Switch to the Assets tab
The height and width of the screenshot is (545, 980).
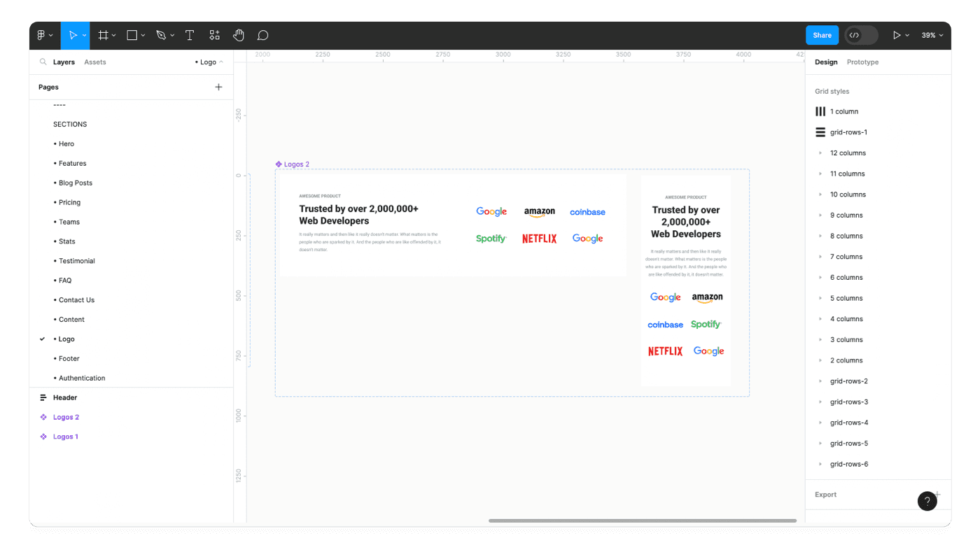click(95, 62)
